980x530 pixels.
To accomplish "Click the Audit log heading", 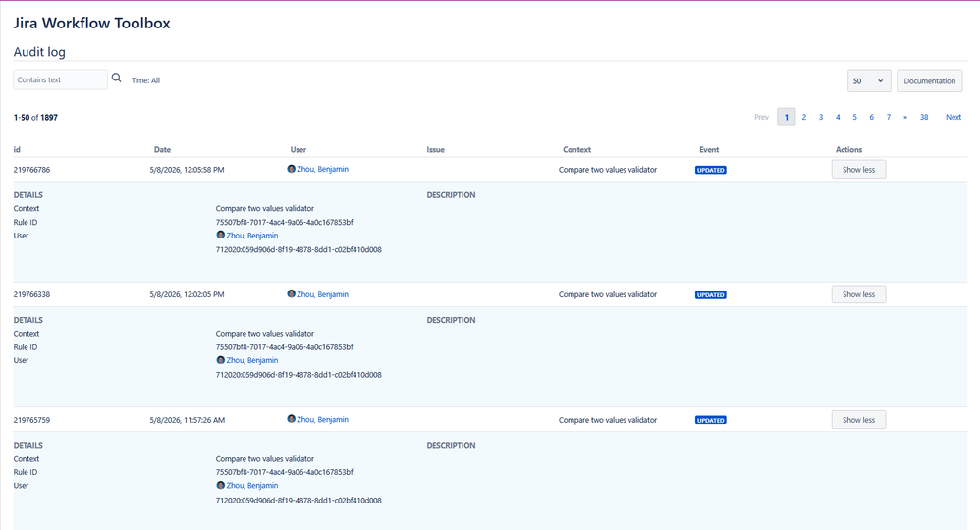I will click(39, 52).
